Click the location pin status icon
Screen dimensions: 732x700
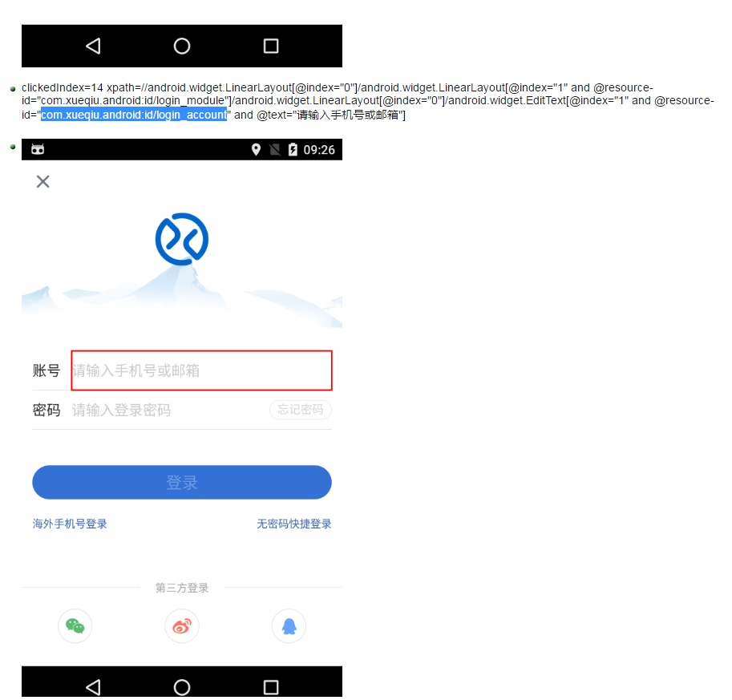256,149
